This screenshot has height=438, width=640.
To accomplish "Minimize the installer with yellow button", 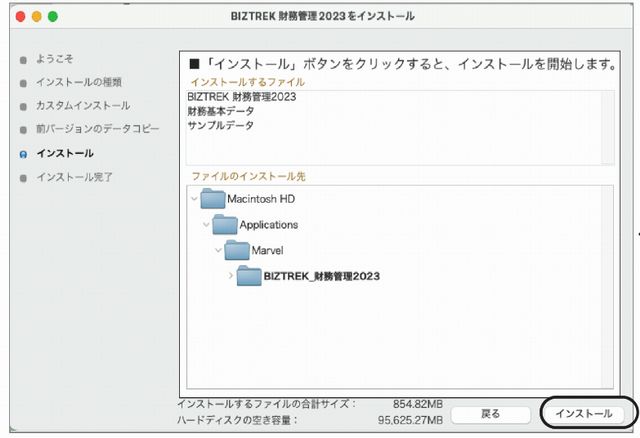I will coord(37,16).
